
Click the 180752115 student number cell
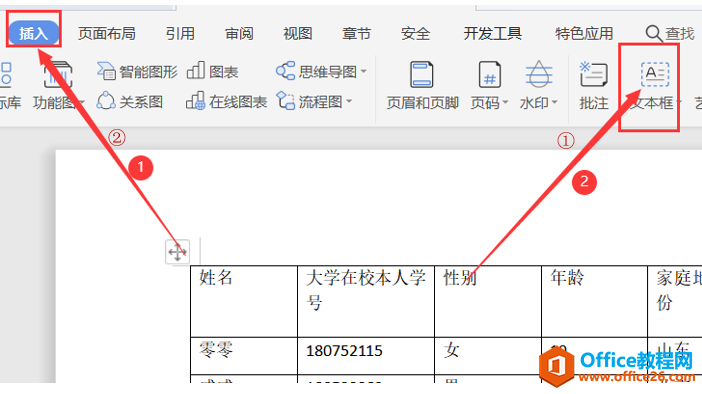point(366,356)
